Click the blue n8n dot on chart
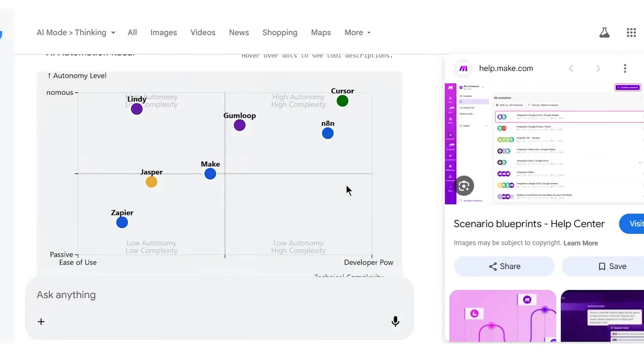The height and width of the screenshot is (362, 644). pyautogui.click(x=328, y=133)
